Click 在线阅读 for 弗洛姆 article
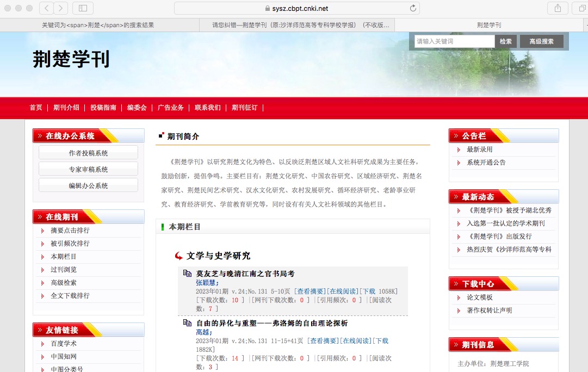 [x=356, y=341]
